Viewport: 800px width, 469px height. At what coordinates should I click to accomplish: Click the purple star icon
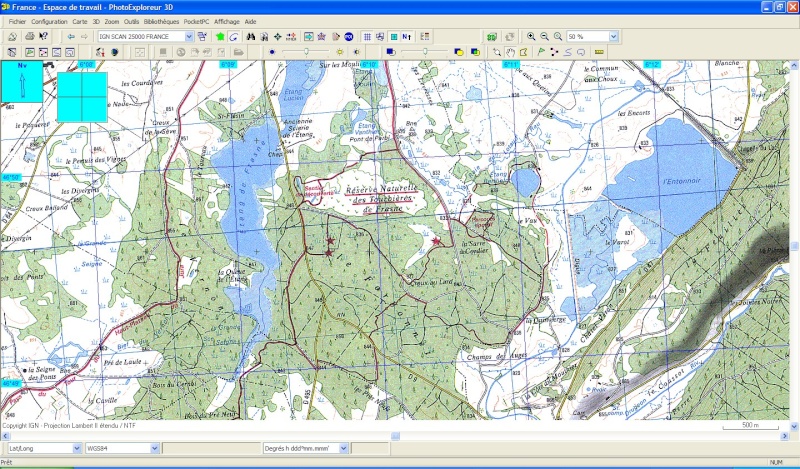[x=322, y=37]
